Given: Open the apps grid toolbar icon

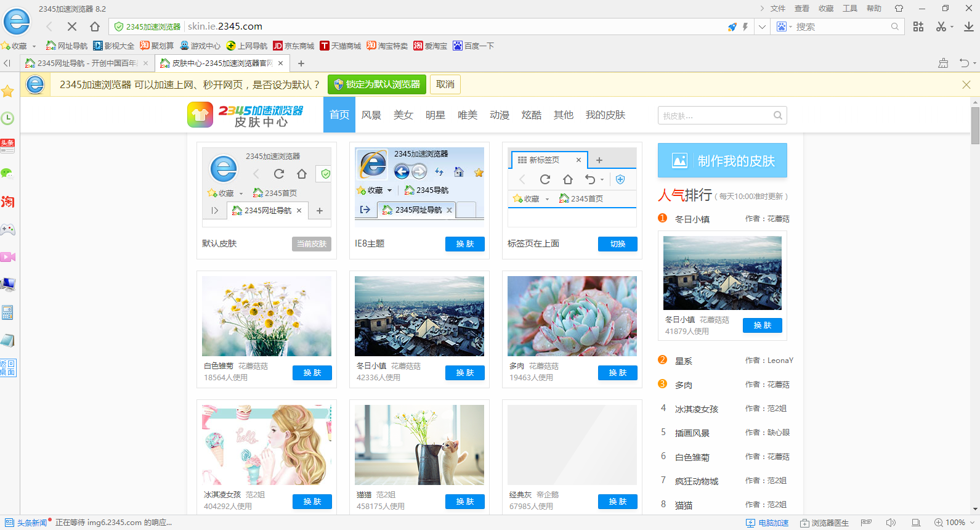Looking at the screenshot, I should pos(918,26).
